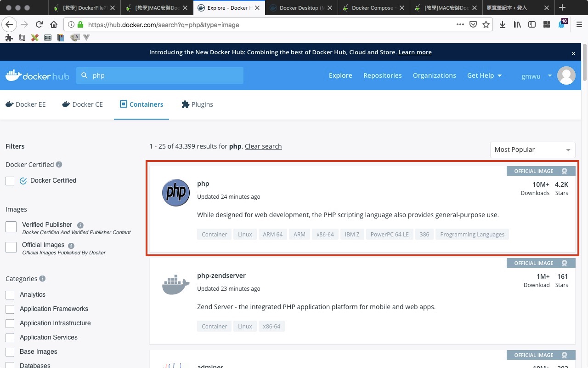Check the Application Services category

pyautogui.click(x=10, y=338)
